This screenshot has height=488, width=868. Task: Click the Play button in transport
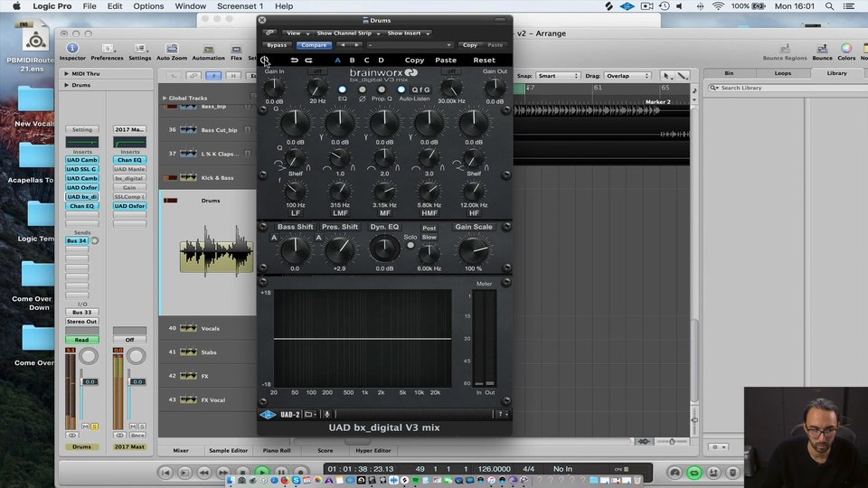click(262, 473)
